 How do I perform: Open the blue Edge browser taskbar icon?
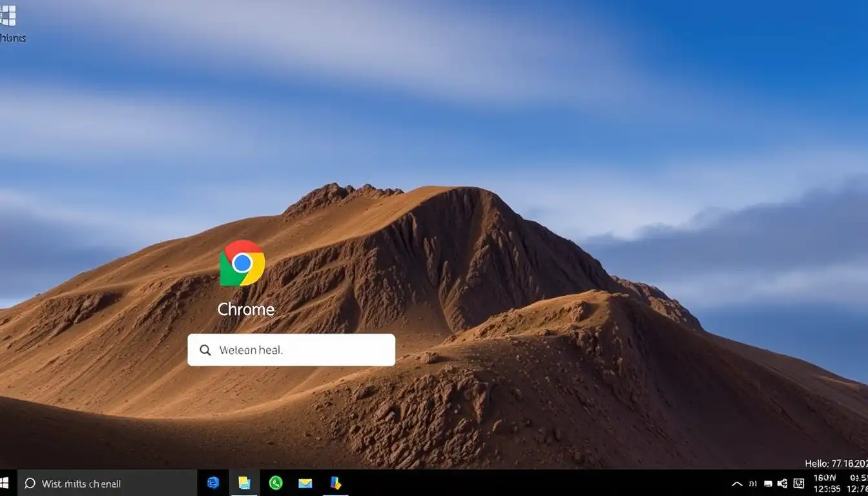(212, 482)
